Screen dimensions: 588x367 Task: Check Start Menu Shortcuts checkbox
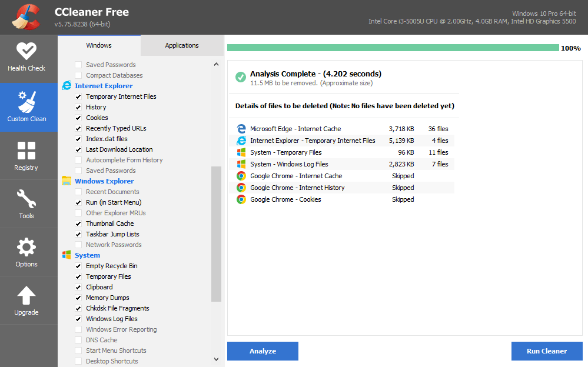tap(78, 351)
